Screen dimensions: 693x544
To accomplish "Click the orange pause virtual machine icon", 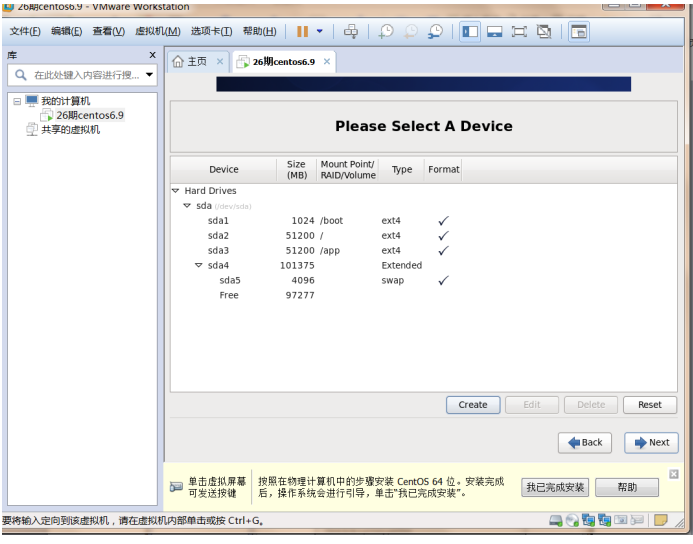I will 302,31.
